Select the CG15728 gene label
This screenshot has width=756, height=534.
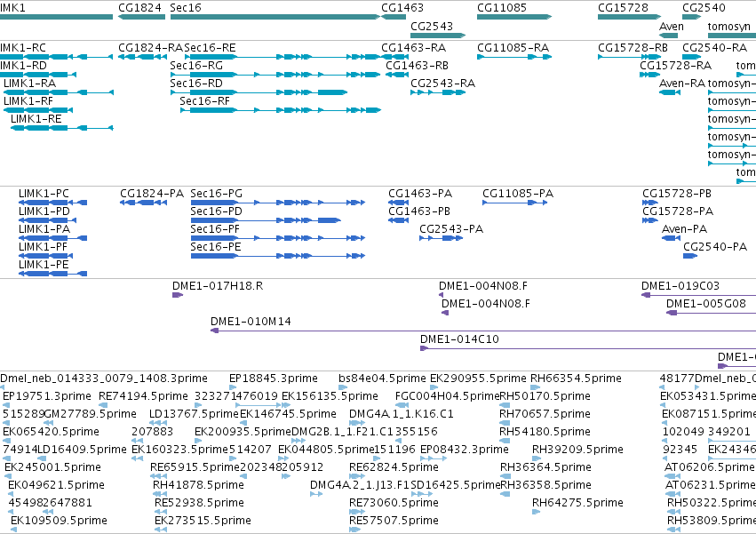coord(623,8)
